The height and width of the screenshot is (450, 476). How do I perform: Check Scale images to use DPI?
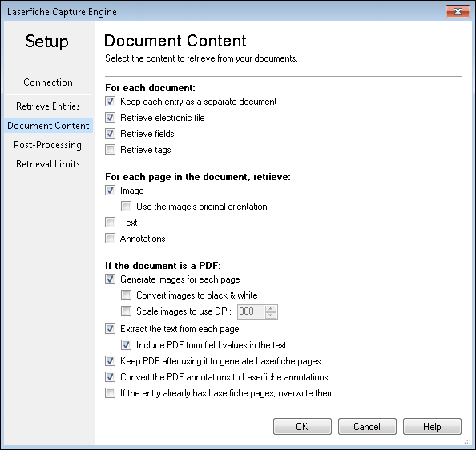(x=126, y=311)
